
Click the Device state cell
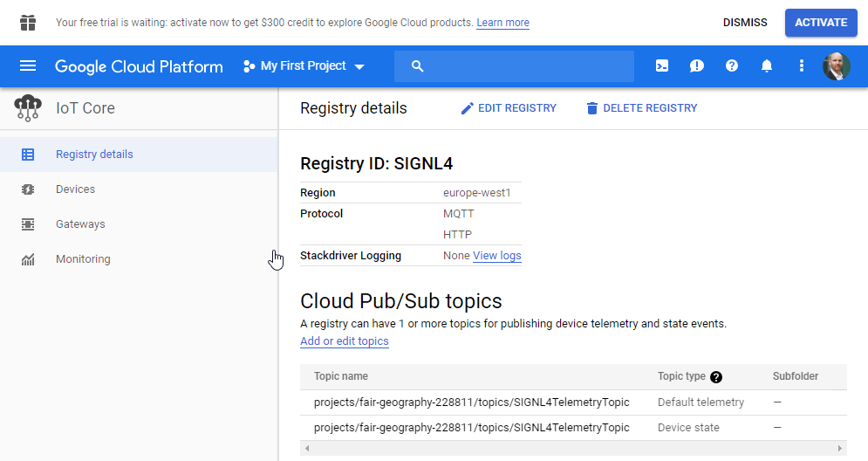pos(688,428)
